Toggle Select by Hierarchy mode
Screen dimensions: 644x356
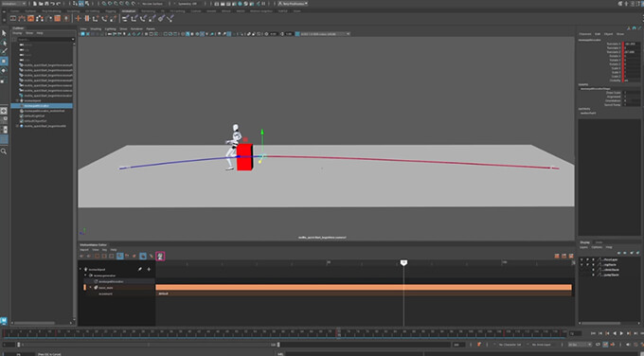click(x=76, y=4)
